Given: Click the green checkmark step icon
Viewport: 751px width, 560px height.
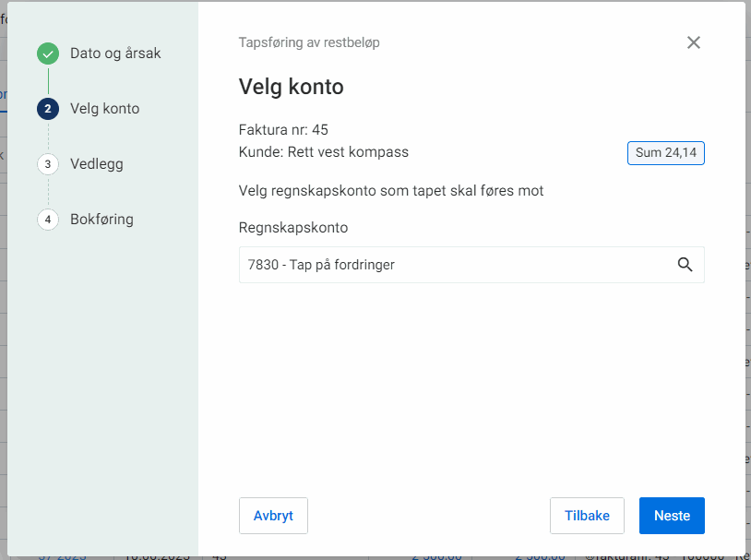Looking at the screenshot, I should 48,54.
